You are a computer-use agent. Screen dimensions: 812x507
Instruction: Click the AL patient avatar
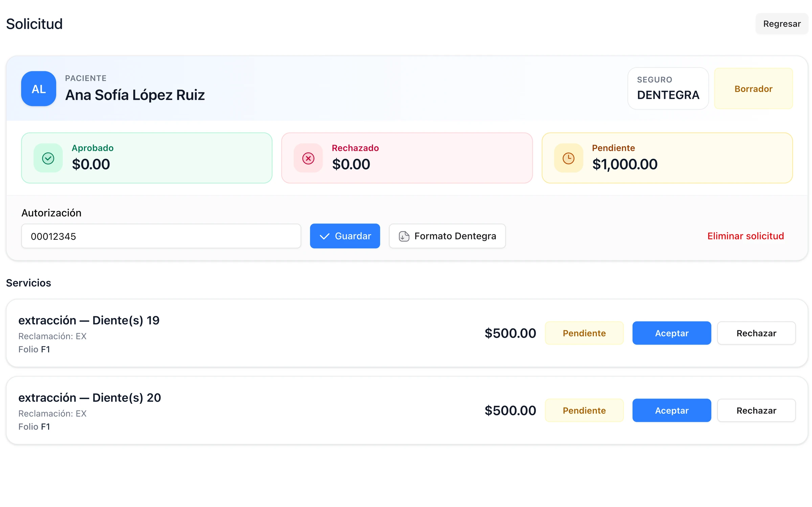pos(39,89)
